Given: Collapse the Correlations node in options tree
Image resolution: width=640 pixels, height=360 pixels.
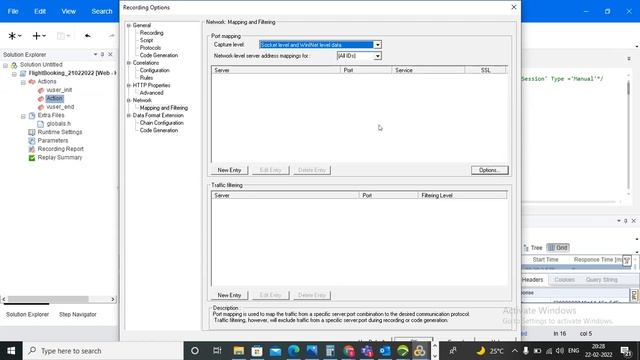Looking at the screenshot, I should (x=129, y=63).
